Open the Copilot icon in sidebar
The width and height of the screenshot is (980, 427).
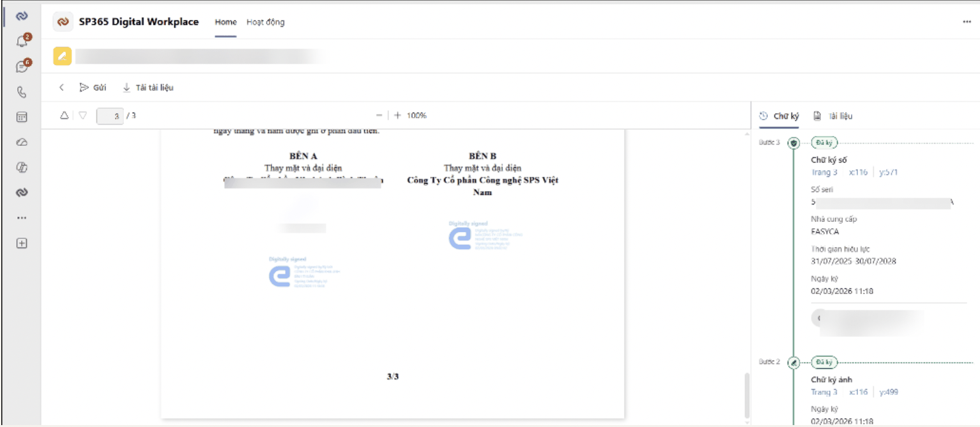point(22,167)
